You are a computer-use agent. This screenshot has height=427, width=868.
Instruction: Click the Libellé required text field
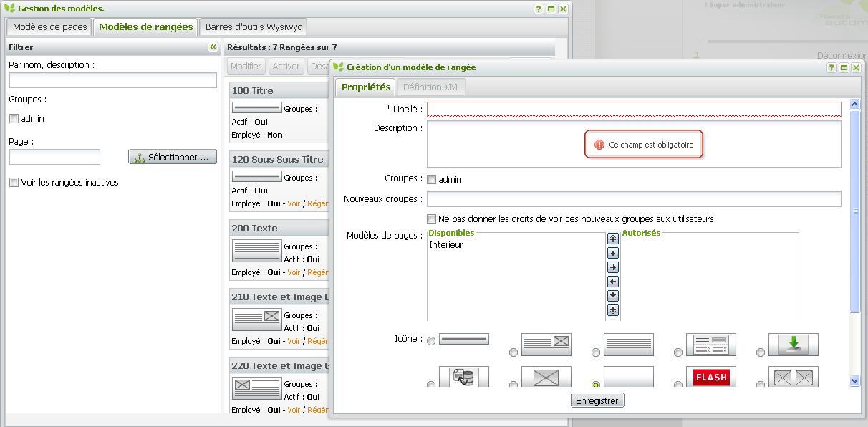click(634, 110)
